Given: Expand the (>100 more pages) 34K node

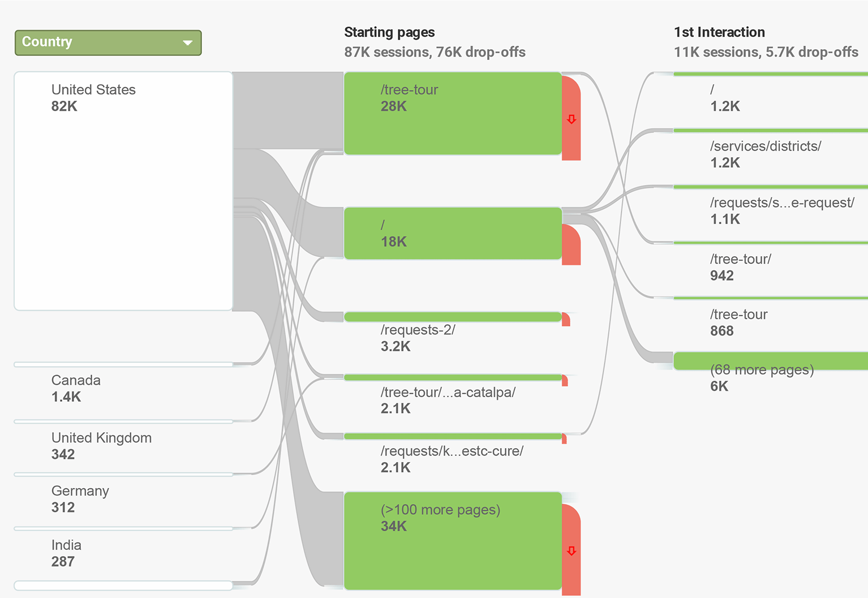Looking at the screenshot, I should coord(453,541).
